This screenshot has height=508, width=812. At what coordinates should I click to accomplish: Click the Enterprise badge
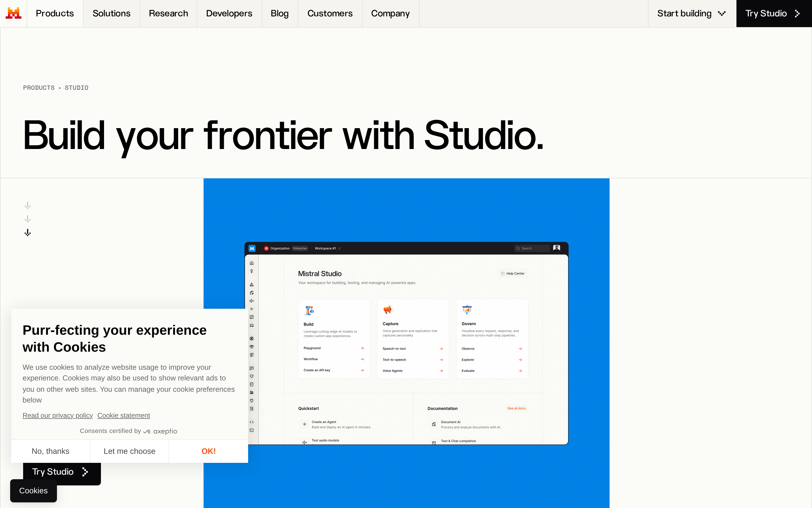pyautogui.click(x=300, y=248)
